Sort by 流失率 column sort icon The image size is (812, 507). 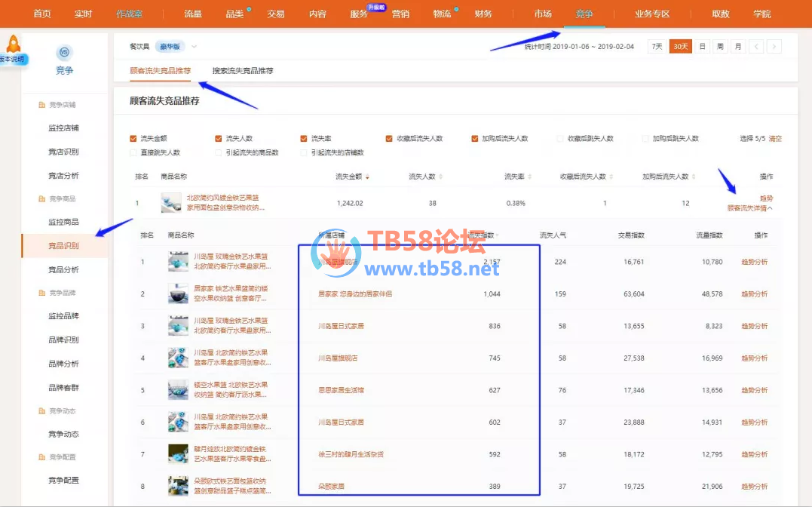(529, 177)
